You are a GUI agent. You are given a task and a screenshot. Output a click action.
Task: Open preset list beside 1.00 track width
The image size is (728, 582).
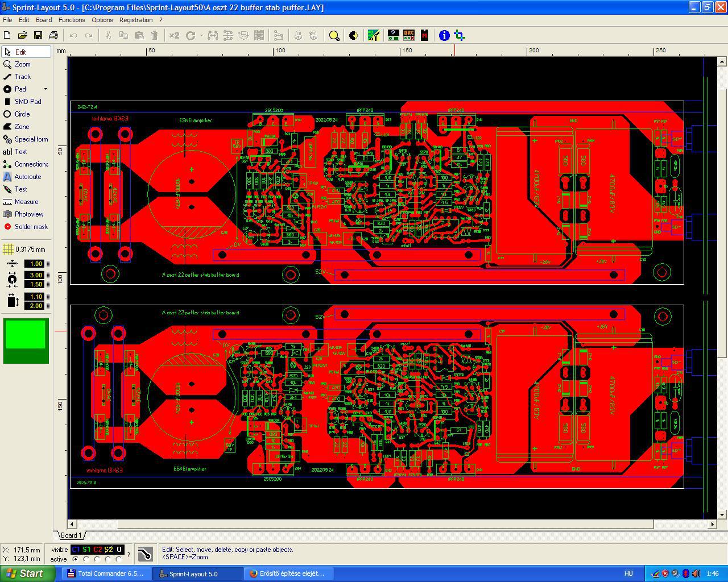coord(48,264)
